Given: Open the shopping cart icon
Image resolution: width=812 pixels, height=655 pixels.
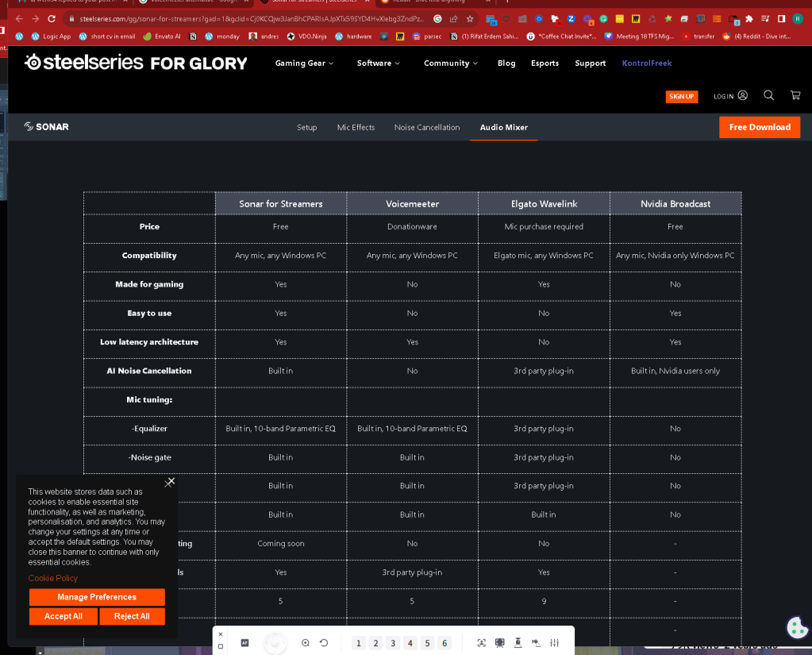Looking at the screenshot, I should point(795,95).
